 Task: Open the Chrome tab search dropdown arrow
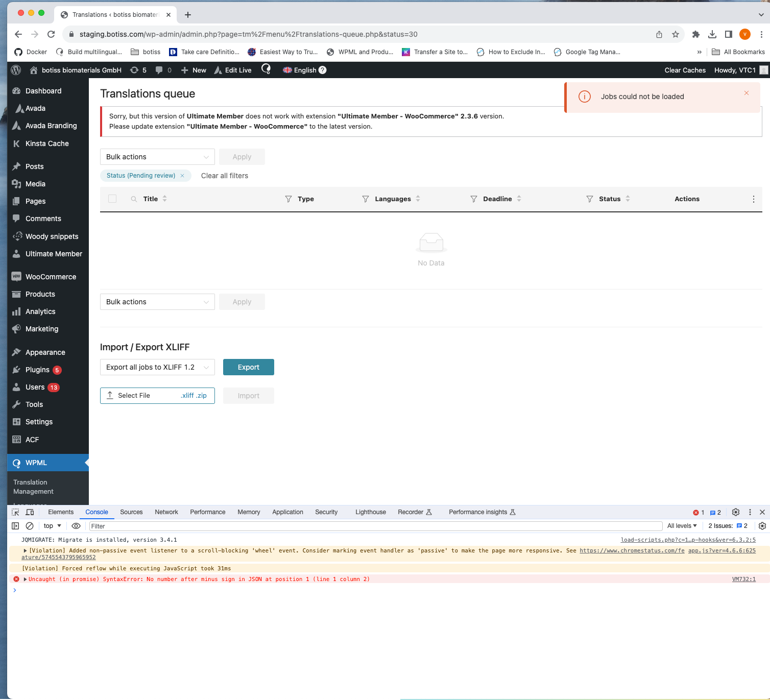pos(761,15)
